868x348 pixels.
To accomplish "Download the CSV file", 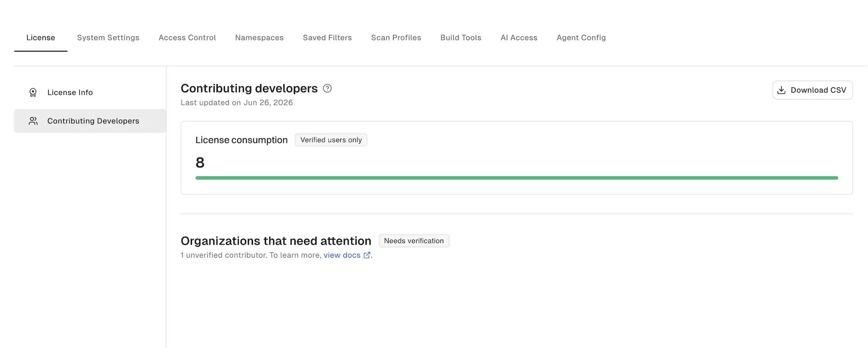I will pyautogui.click(x=812, y=90).
